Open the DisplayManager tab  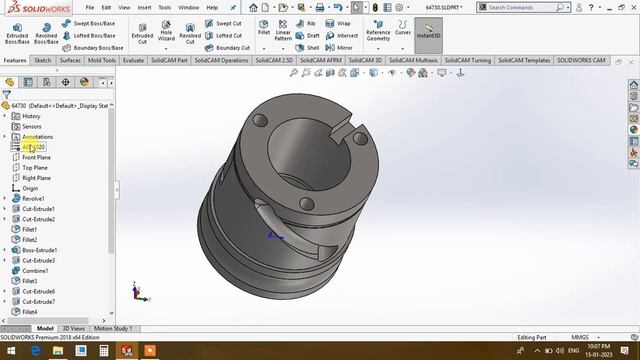point(84,82)
